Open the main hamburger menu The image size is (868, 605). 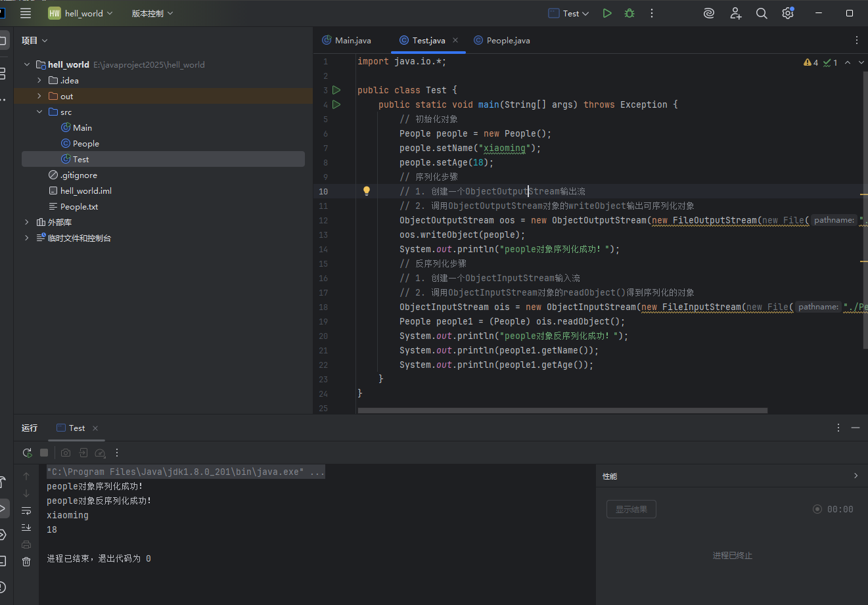[26, 13]
